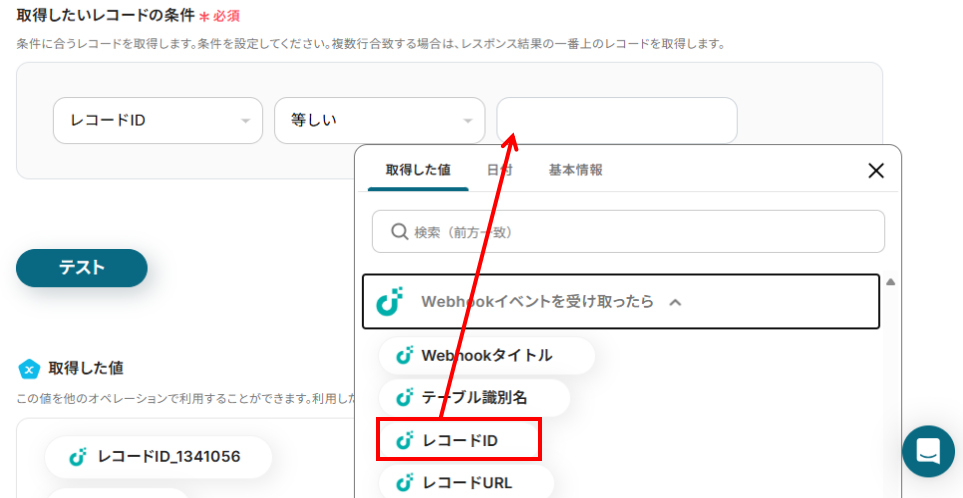Open the chat support bubble
Screen dimensions: 963x498
click(x=928, y=451)
